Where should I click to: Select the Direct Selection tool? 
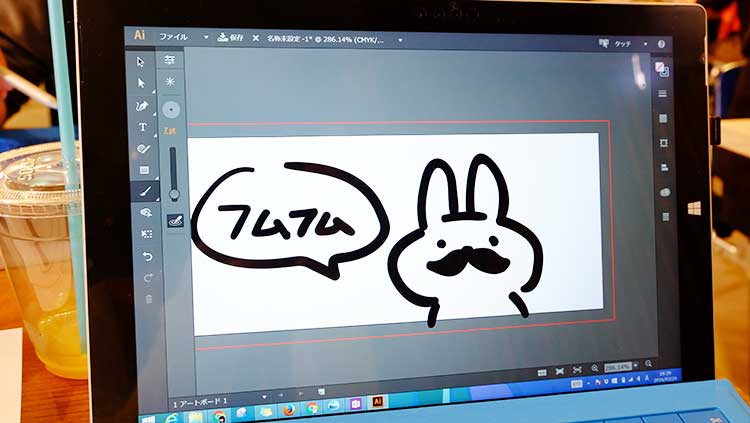coord(141,83)
